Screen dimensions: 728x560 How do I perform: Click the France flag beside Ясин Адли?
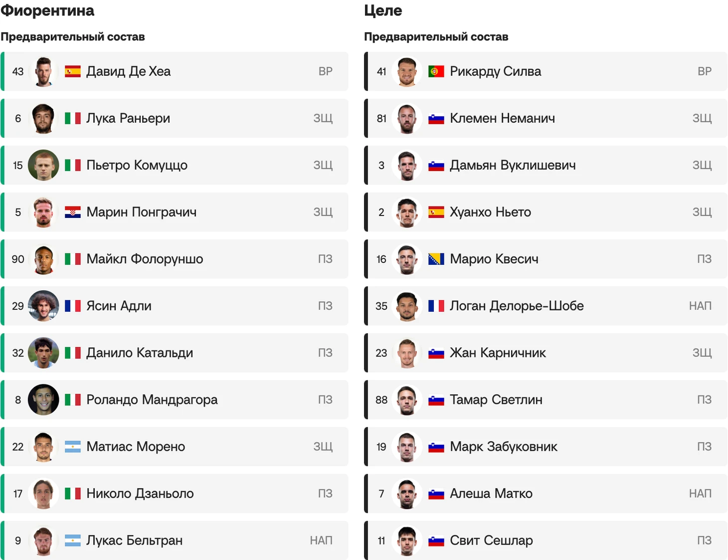(73, 306)
